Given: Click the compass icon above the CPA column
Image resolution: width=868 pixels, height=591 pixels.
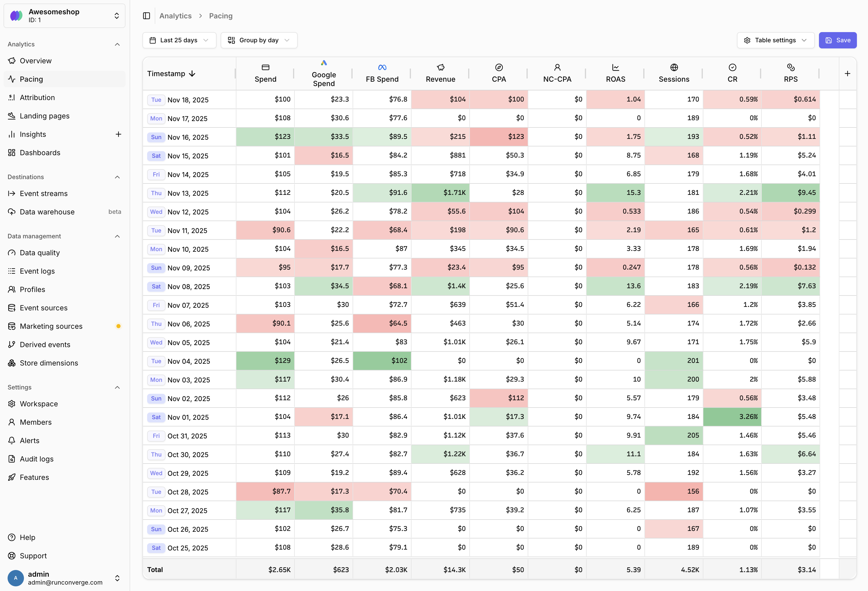Looking at the screenshot, I should [499, 67].
